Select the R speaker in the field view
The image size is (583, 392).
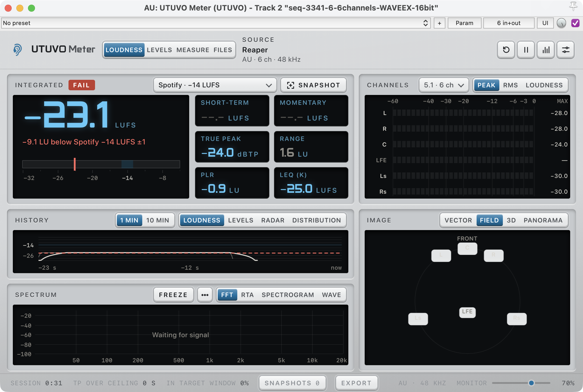(494, 255)
